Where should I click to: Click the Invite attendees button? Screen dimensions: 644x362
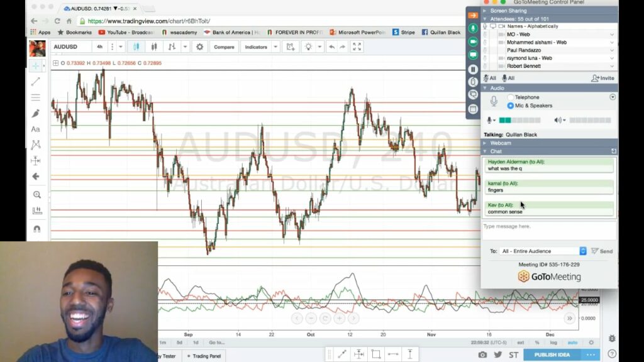tap(602, 78)
